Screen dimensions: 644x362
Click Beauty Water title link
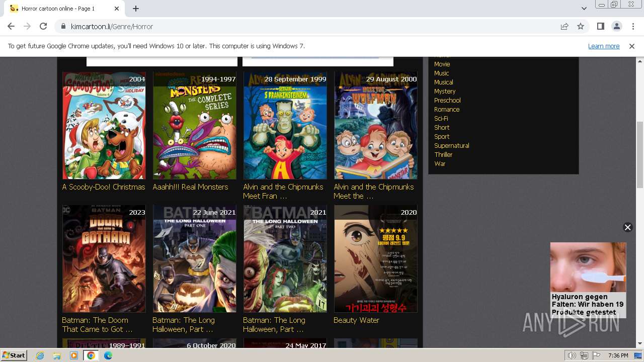(356, 320)
